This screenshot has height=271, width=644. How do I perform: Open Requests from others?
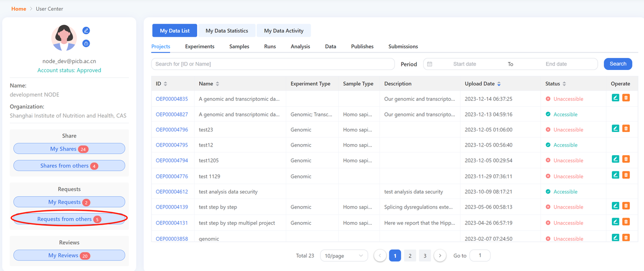click(x=69, y=219)
